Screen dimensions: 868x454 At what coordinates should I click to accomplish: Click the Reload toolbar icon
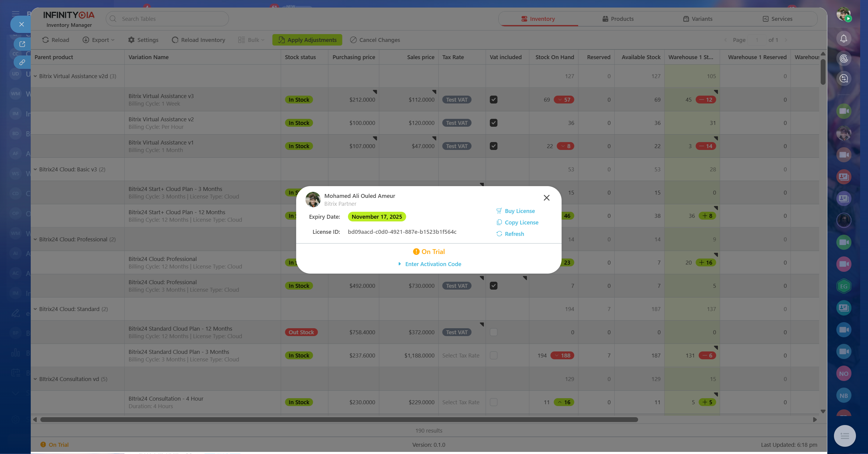(45, 40)
